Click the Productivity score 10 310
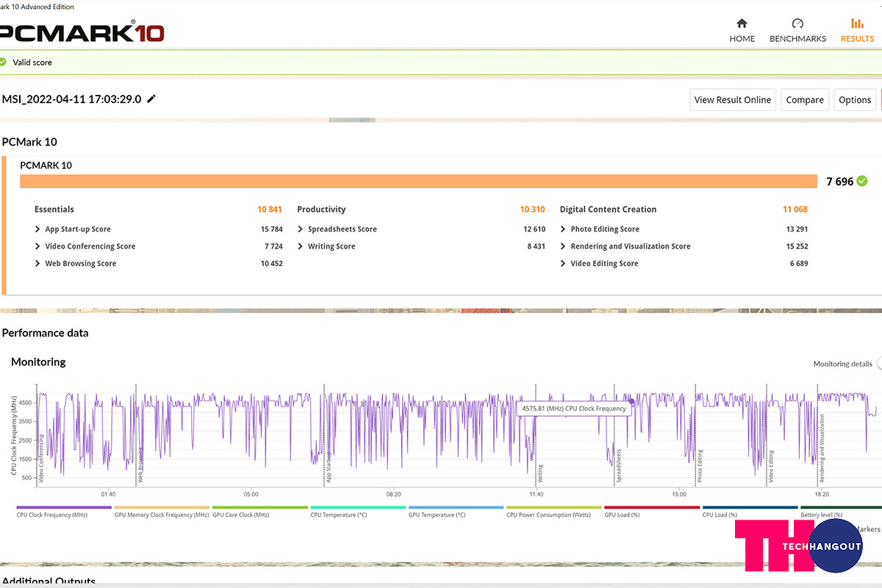Image resolution: width=882 pixels, height=588 pixels. click(533, 209)
